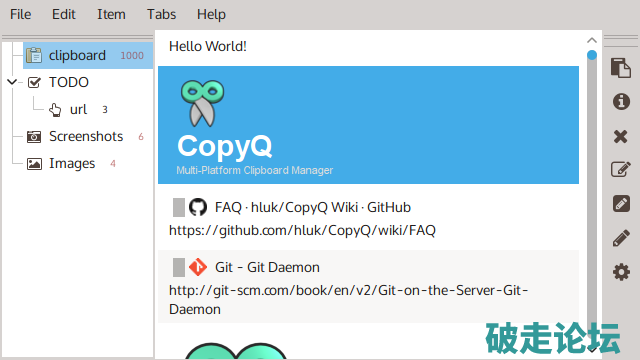The width and height of the screenshot is (640, 360).
Task: Select the CopyQ logo image item
Action: [x=368, y=125]
